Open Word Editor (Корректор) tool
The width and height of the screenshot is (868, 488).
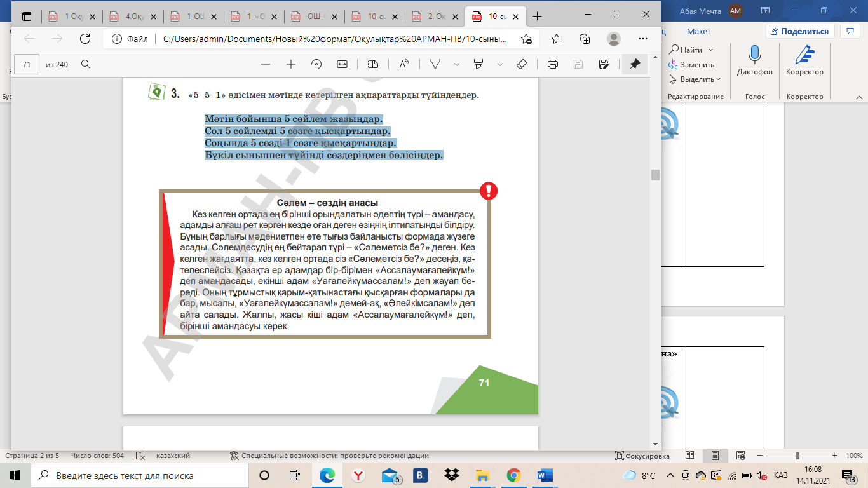(804, 60)
